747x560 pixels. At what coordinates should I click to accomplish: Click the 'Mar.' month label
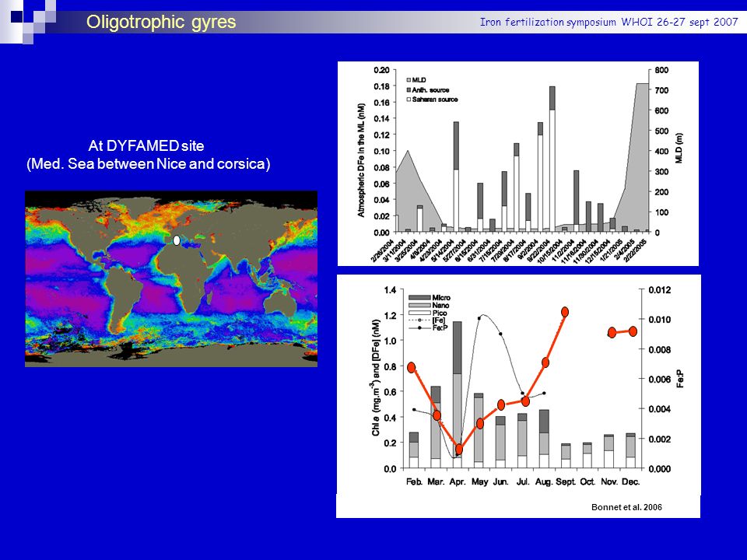[x=436, y=481]
